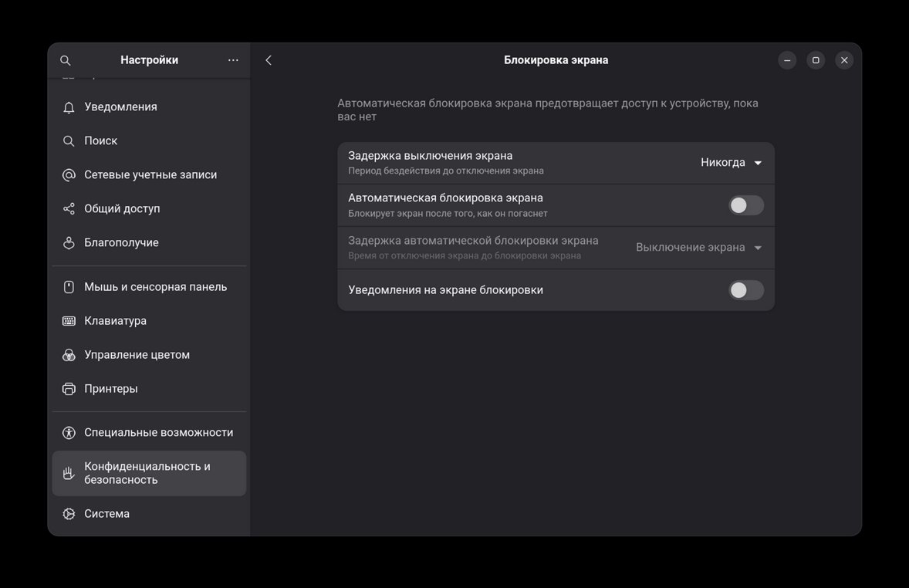Open the three-dots menu in Настройки header
909x588 pixels.
tap(233, 59)
